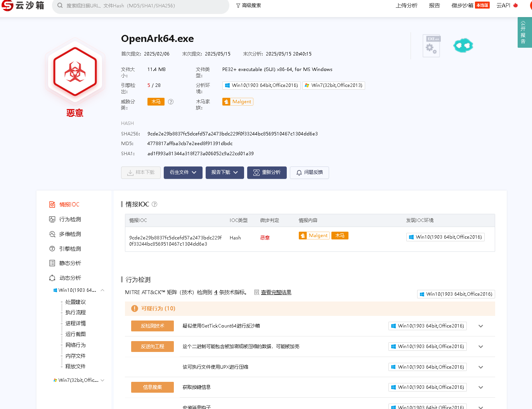Open 微步沙箱 本地版 menu item
Screen dimensions: 532x409
click(x=470, y=5)
